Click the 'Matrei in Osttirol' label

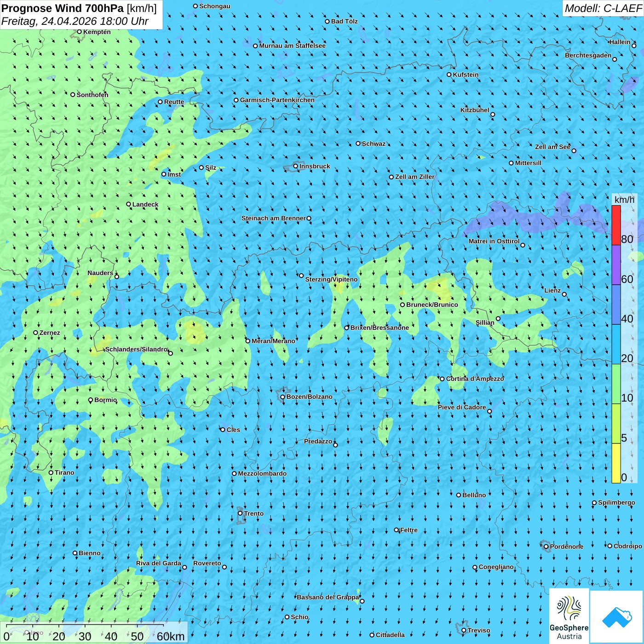(494, 241)
